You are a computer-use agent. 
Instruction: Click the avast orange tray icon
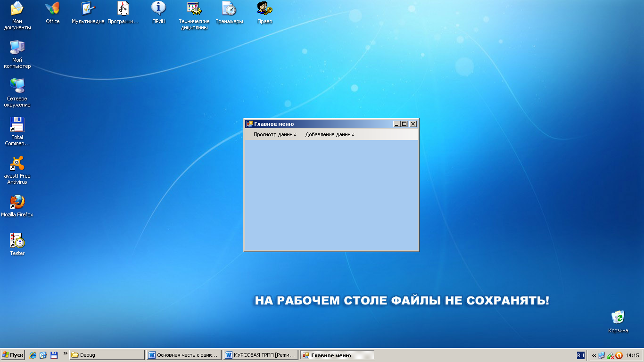[x=619, y=355]
